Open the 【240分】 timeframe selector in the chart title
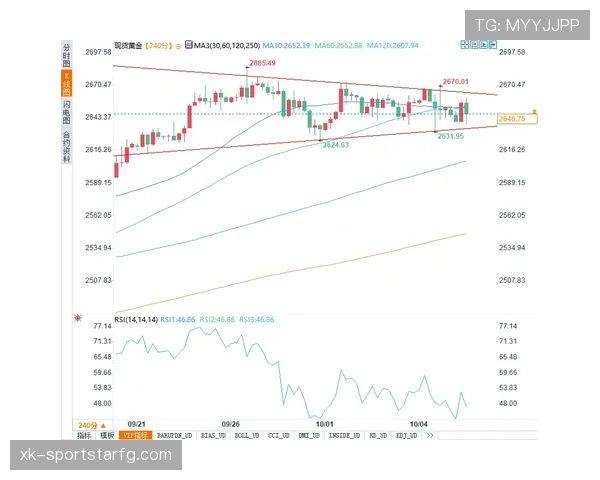600x480 pixels. [x=159, y=46]
